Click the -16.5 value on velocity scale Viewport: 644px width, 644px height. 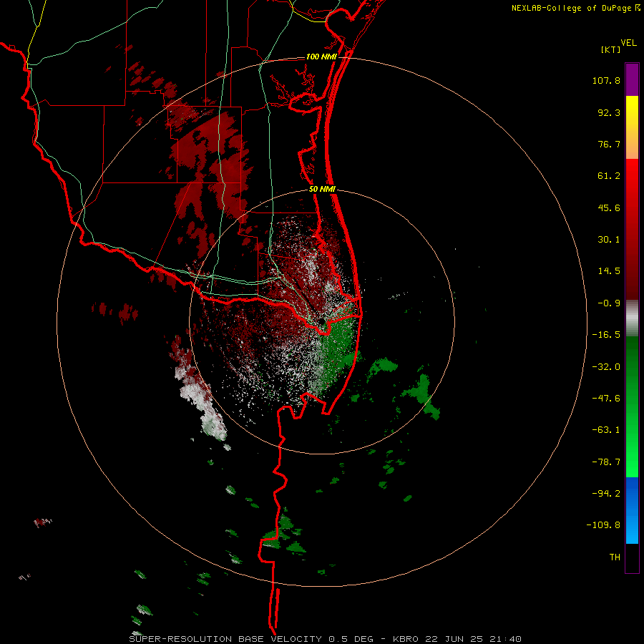point(606,335)
